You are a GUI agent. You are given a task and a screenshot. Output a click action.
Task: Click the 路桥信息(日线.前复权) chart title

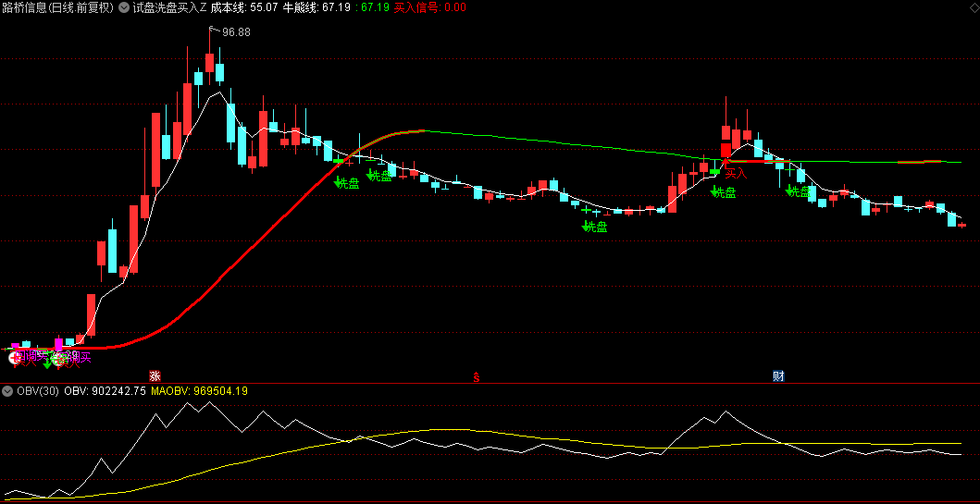click(57, 8)
